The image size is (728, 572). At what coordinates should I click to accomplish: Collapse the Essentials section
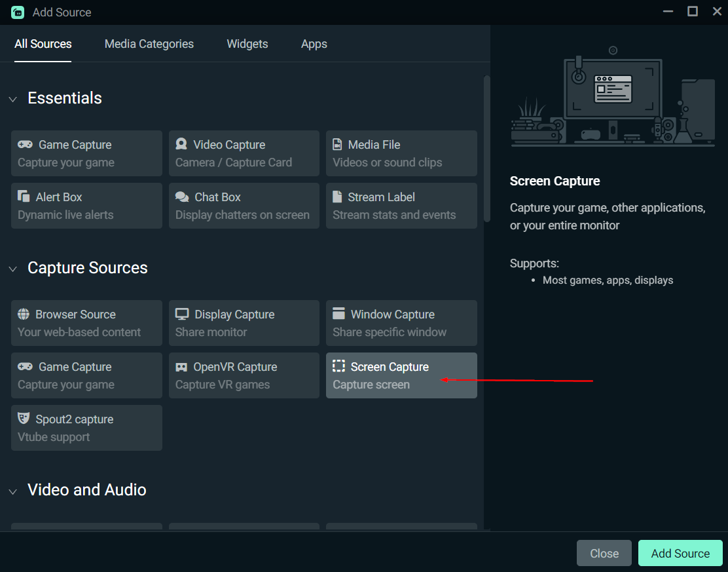(x=12, y=98)
